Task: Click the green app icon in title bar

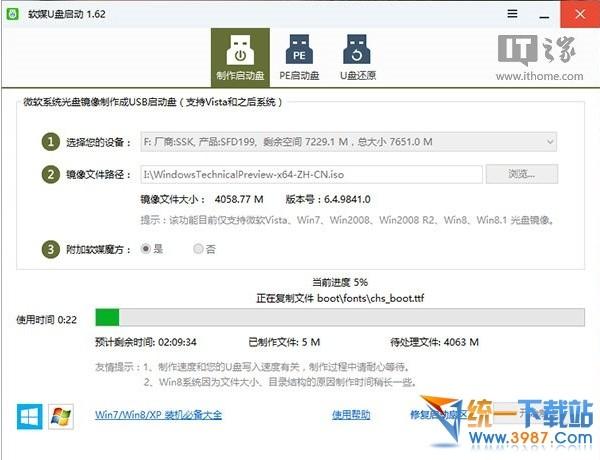Action: coord(13,14)
